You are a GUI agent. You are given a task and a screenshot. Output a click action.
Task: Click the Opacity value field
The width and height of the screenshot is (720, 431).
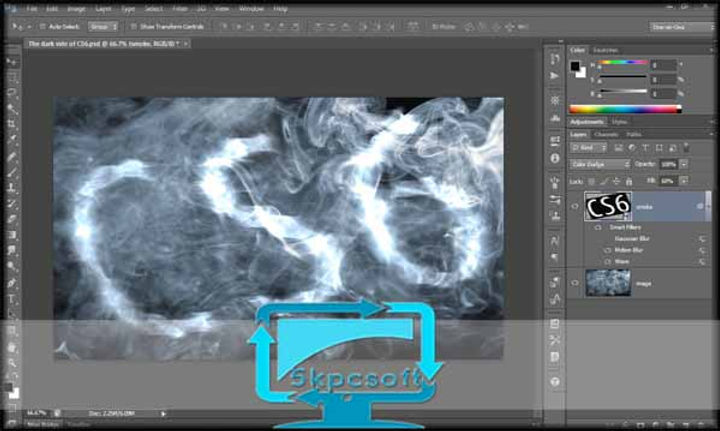(x=669, y=164)
